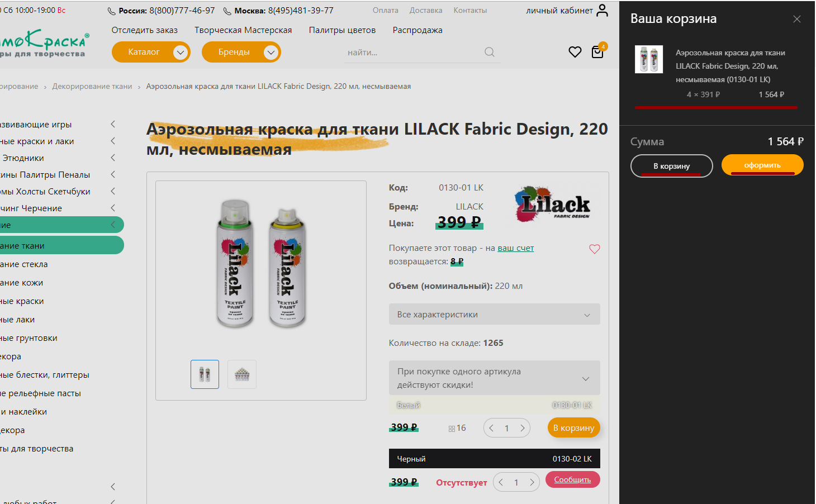This screenshot has width=816, height=504.
Task: Click the search magnifier icon
Action: click(x=490, y=52)
